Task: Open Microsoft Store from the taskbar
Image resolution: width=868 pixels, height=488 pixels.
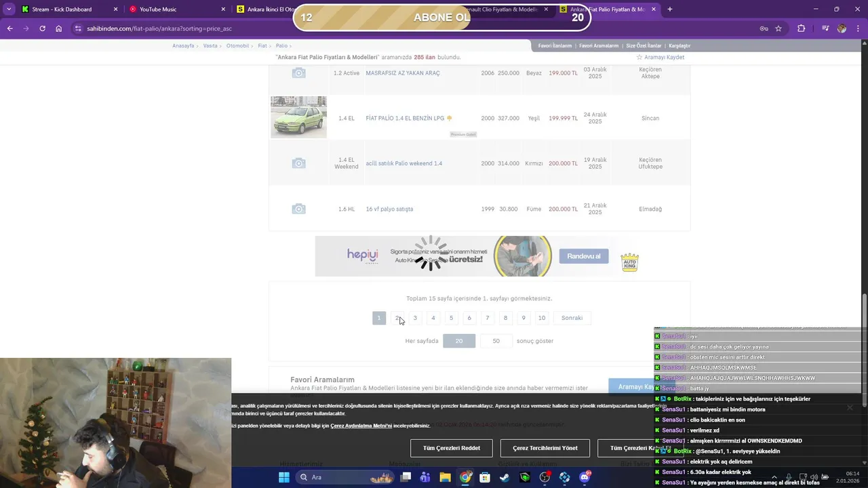Action: [x=485, y=477]
